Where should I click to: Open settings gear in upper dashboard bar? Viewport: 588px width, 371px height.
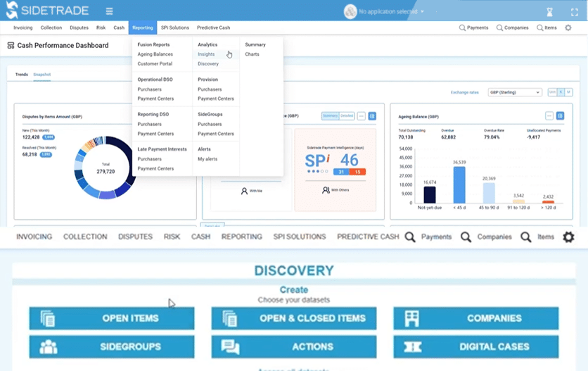click(x=568, y=27)
